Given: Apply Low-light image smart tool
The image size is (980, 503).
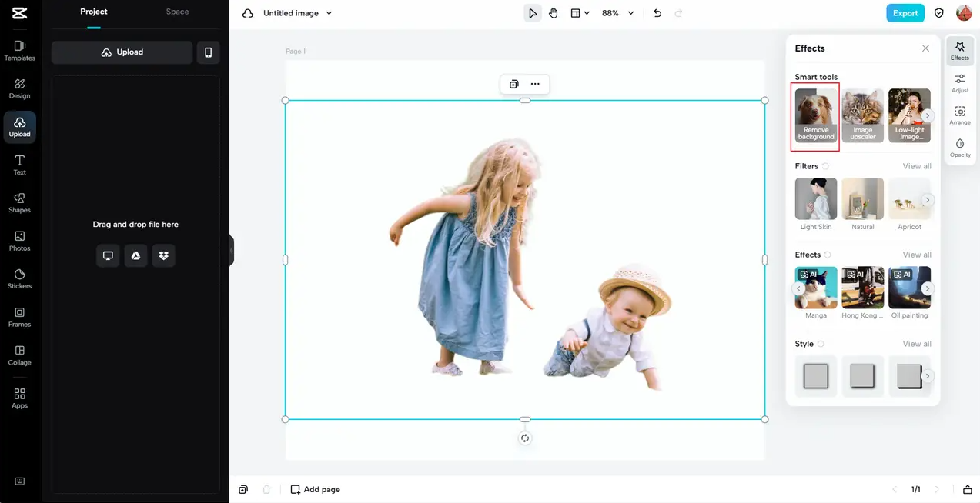Looking at the screenshot, I should [909, 115].
